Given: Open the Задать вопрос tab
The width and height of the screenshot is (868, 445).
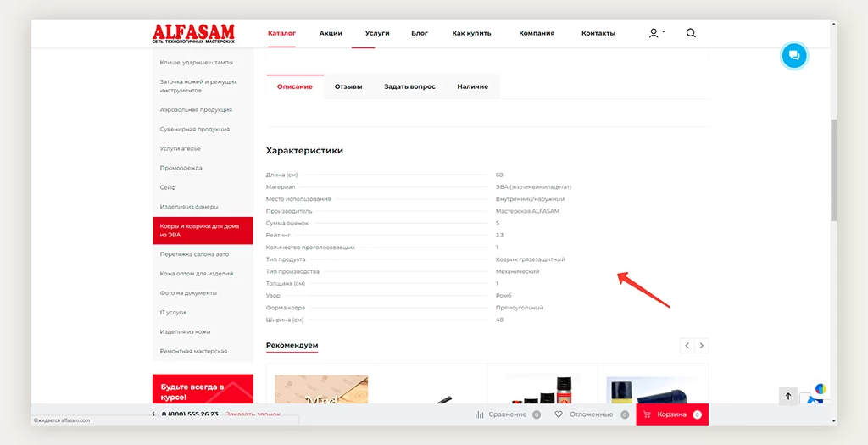Looking at the screenshot, I should click(x=409, y=86).
